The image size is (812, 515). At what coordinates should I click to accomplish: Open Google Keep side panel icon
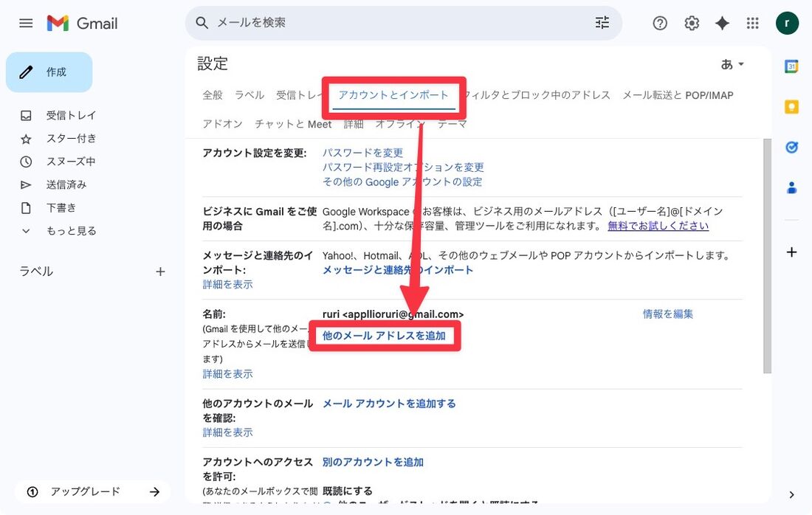click(x=791, y=107)
